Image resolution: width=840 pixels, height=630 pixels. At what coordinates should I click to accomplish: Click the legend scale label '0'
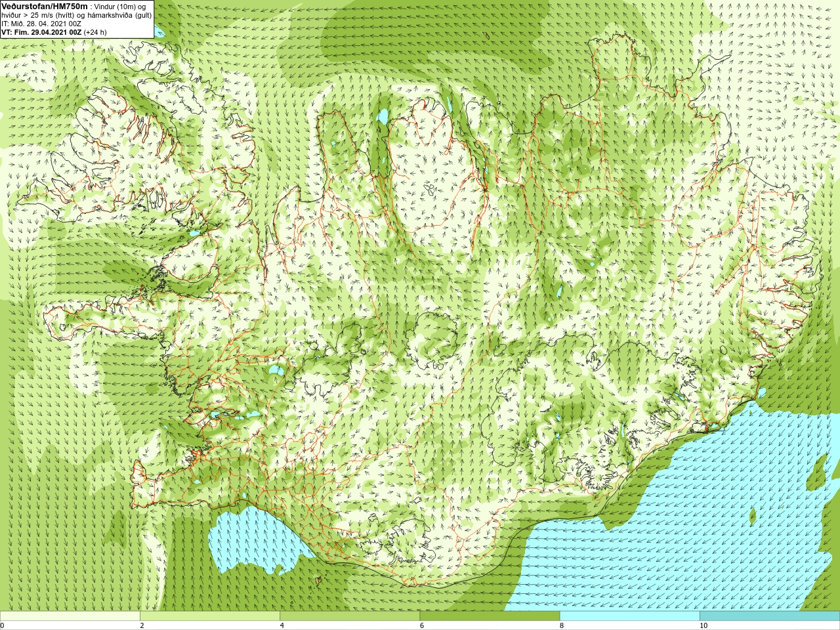(3, 625)
